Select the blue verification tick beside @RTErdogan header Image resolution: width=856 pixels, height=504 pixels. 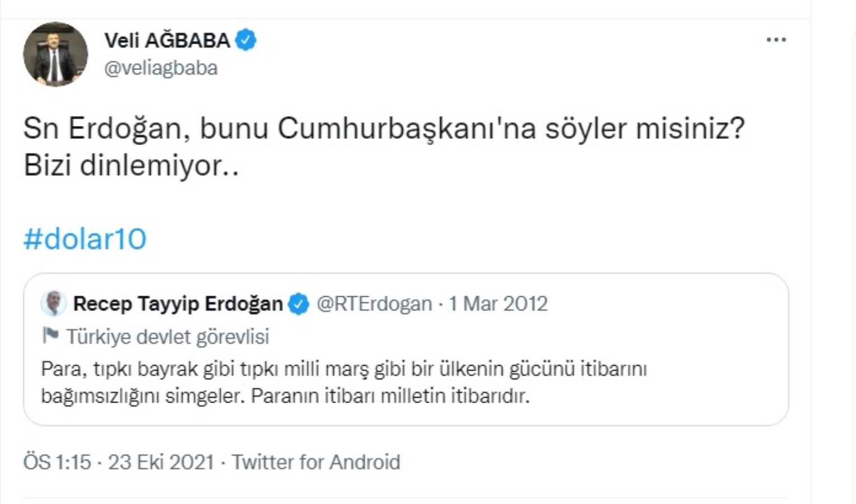[297, 304]
